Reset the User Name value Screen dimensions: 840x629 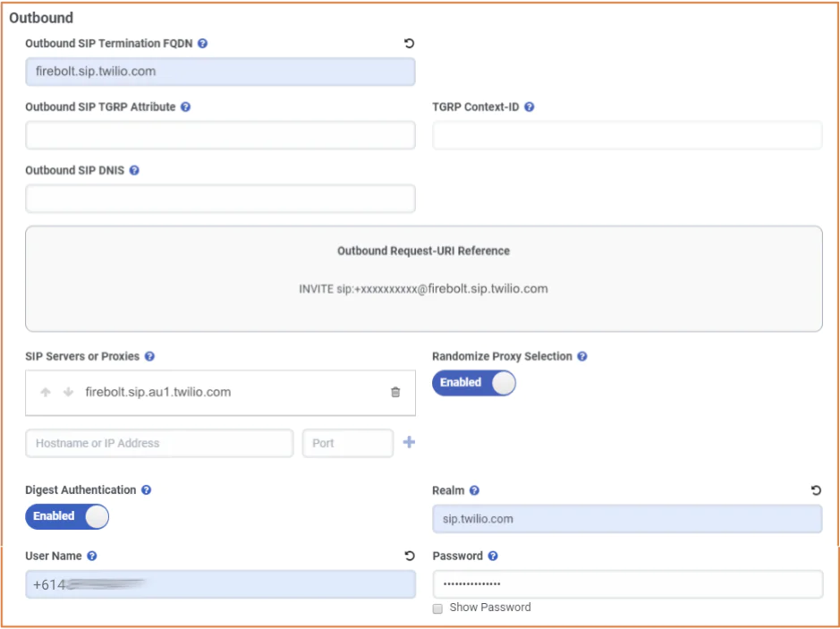410,557
